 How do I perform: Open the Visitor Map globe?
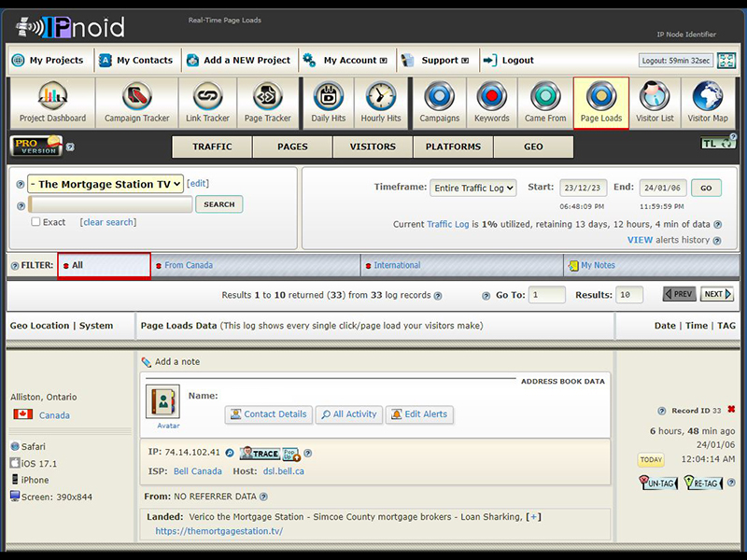tap(708, 103)
